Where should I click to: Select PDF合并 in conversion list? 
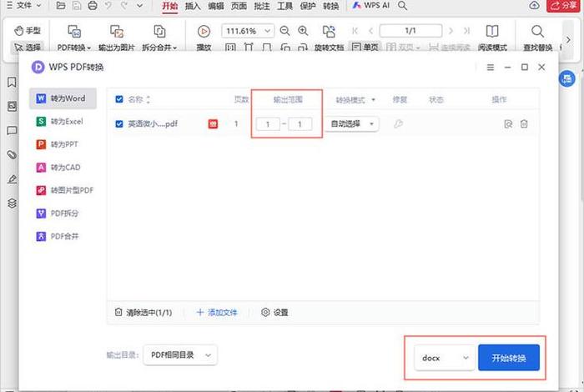[63, 236]
